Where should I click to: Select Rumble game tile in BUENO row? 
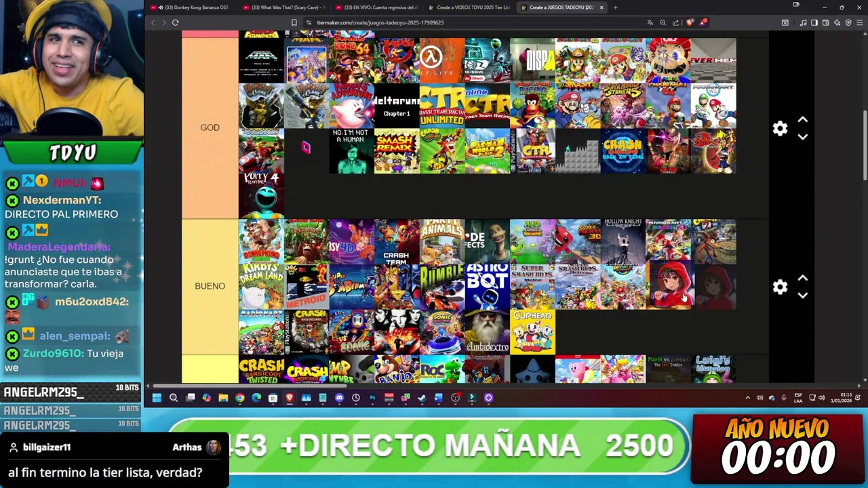pyautogui.click(x=441, y=287)
